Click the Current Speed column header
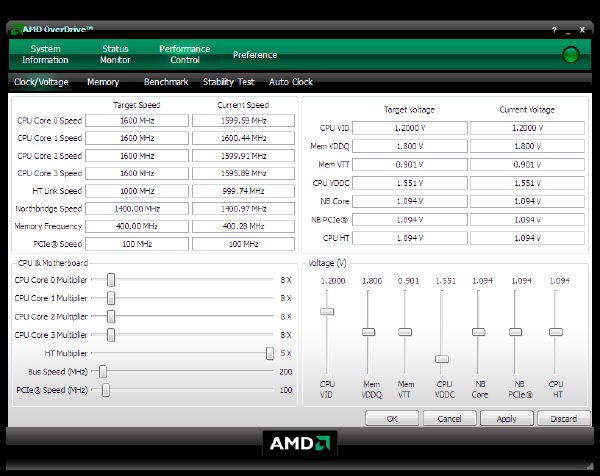 243,105
